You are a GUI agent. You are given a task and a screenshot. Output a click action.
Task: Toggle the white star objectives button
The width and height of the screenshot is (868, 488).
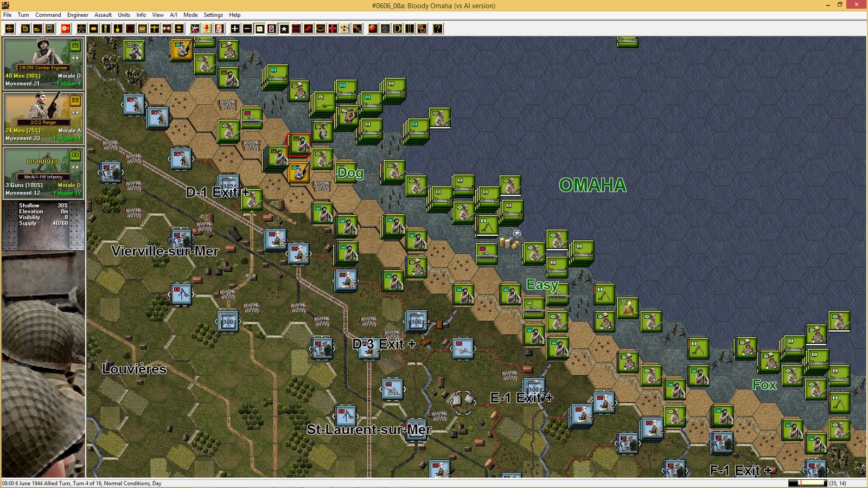pyautogui.click(x=284, y=28)
